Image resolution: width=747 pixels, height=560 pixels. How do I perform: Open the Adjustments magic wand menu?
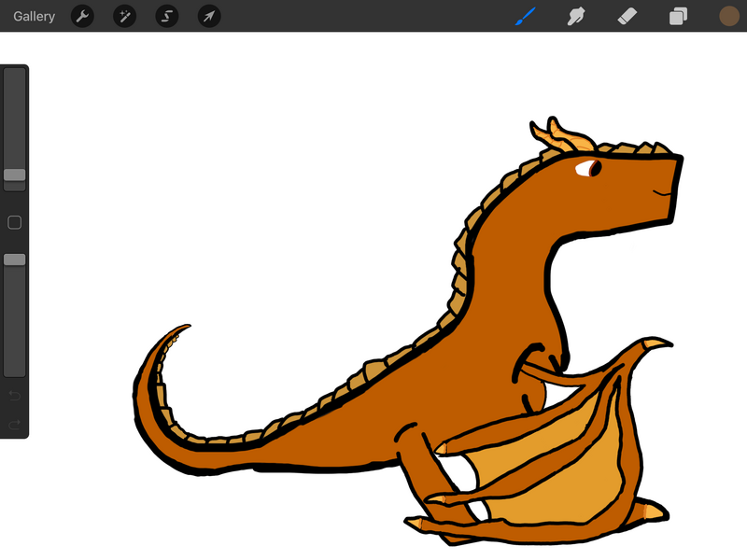point(125,16)
